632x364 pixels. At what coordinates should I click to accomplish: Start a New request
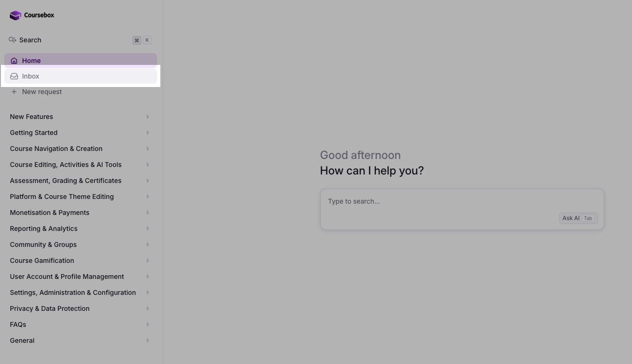(80, 92)
